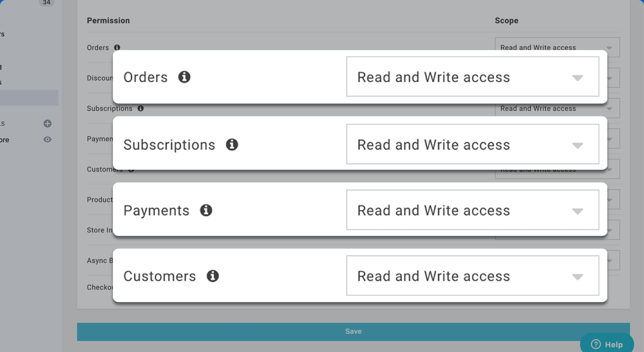644x352 pixels.
Task: Select the highlighted sidebar menu item
Action: click(29, 98)
